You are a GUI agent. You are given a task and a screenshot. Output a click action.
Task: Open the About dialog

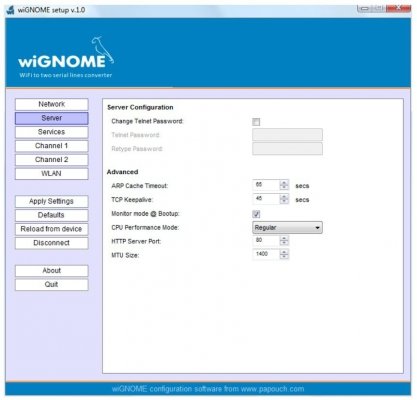click(52, 271)
